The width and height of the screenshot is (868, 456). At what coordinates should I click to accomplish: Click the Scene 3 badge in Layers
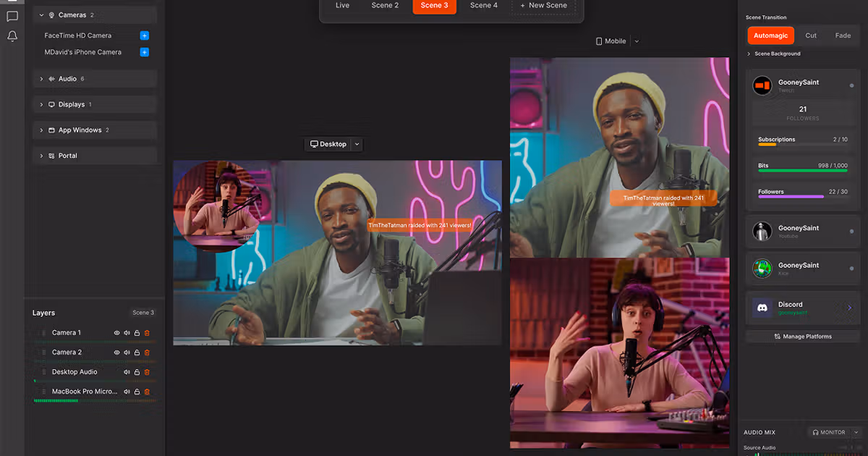143,313
